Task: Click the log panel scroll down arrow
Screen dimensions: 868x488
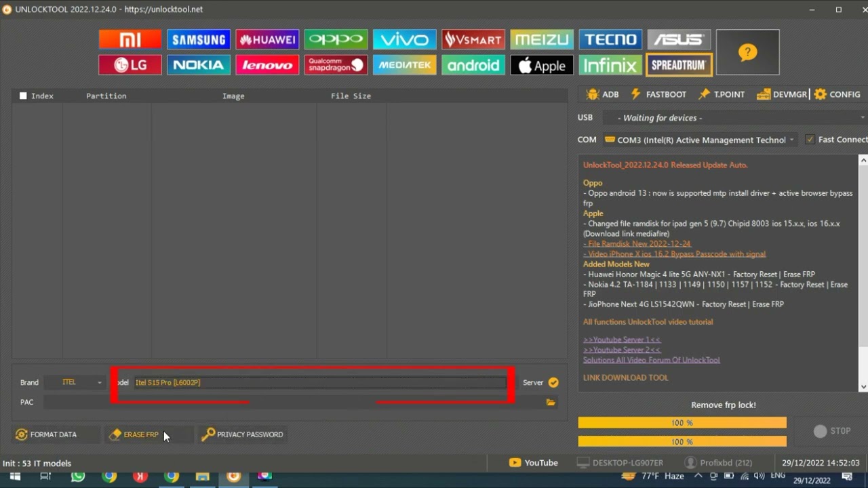Action: (863, 386)
